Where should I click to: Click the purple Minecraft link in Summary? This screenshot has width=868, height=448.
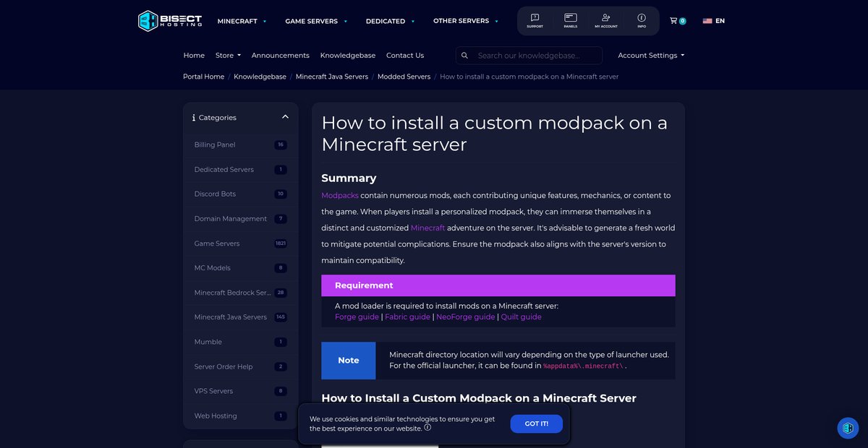click(427, 228)
